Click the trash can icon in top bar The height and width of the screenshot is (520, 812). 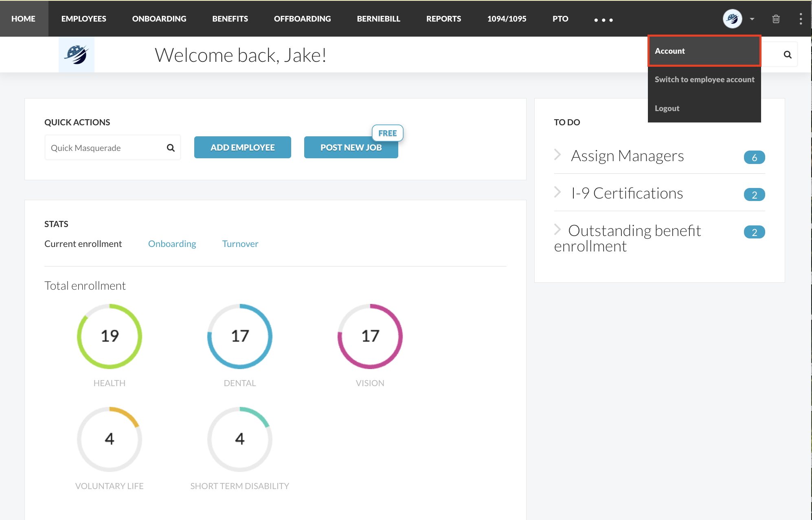pos(776,19)
